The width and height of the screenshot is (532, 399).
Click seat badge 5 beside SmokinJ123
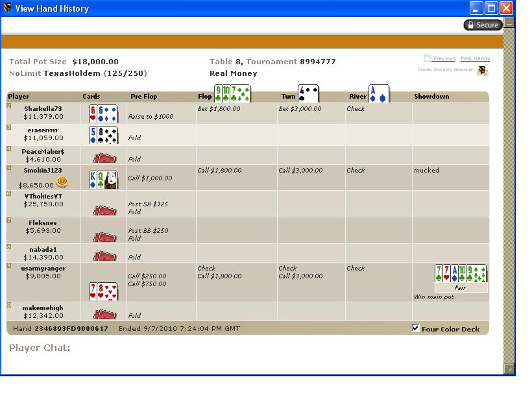(9, 167)
